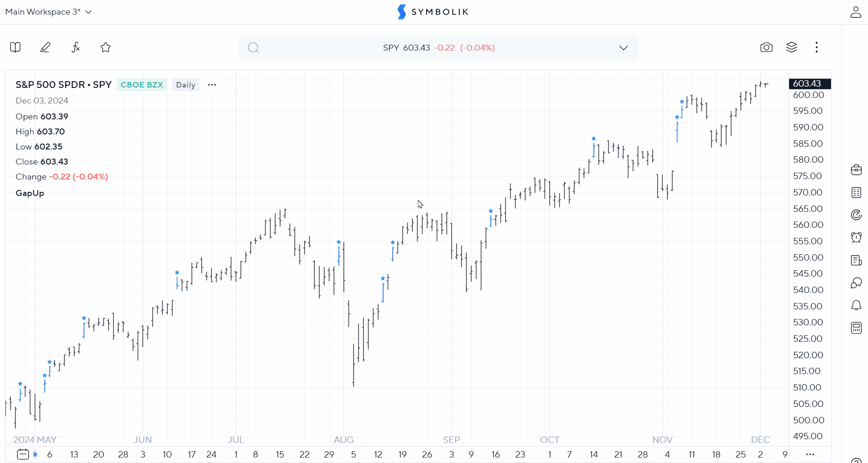The image size is (868, 463).
Task: Open the news document icon
Action: coord(856,260)
